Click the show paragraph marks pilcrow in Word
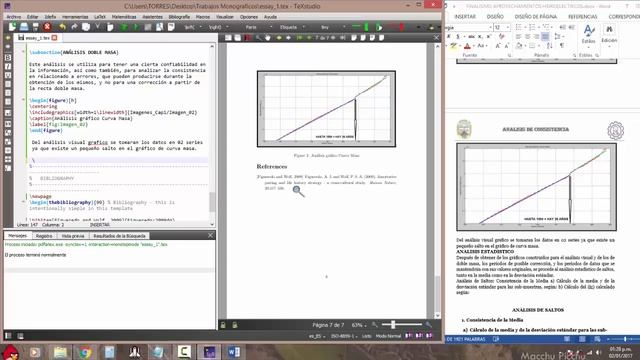Screen dimensions: 640x360 click(x=562, y=46)
